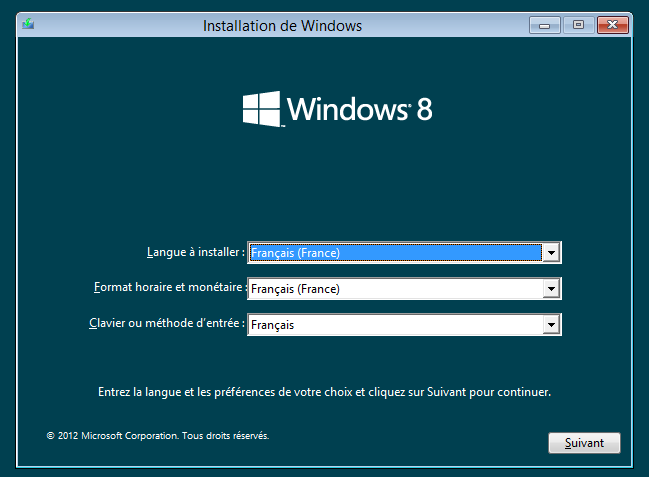Click the 'Format horaire et monétaire' label
The height and width of the screenshot is (477, 649).
(x=169, y=288)
